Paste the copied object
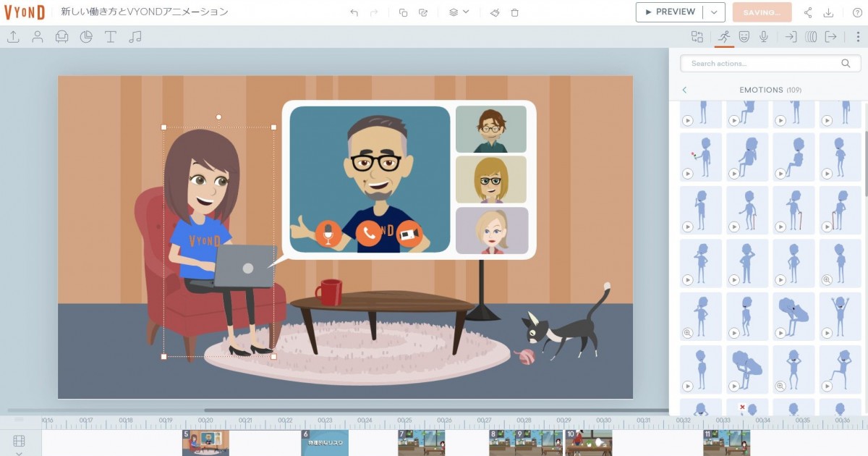This screenshot has width=868, height=456. coord(423,12)
